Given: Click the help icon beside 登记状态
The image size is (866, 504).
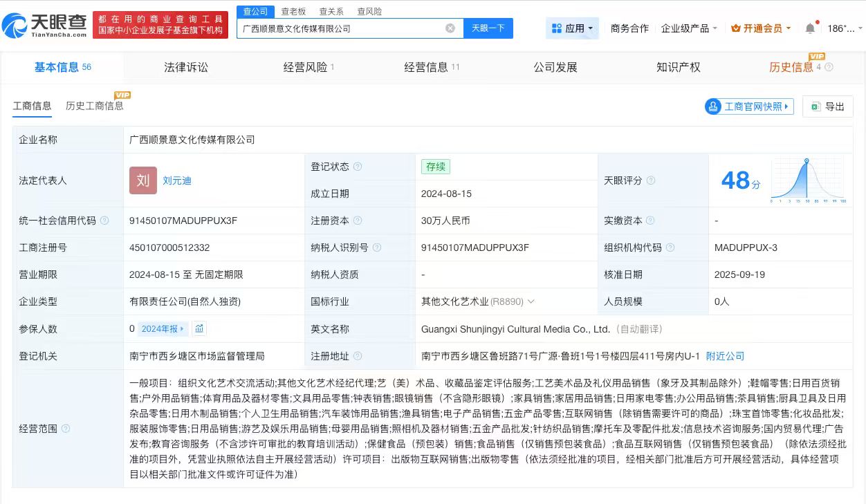Looking at the screenshot, I should tap(358, 167).
